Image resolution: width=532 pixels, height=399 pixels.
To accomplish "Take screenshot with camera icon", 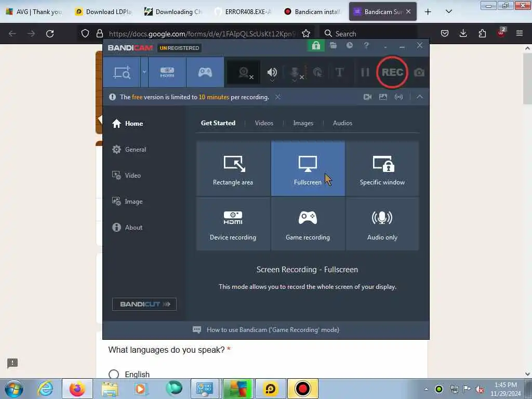I will tap(419, 72).
